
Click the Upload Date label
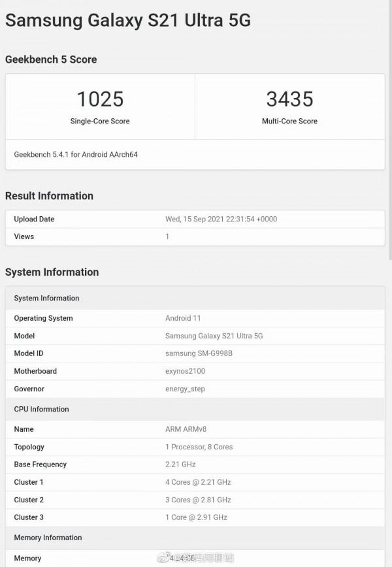click(x=34, y=219)
